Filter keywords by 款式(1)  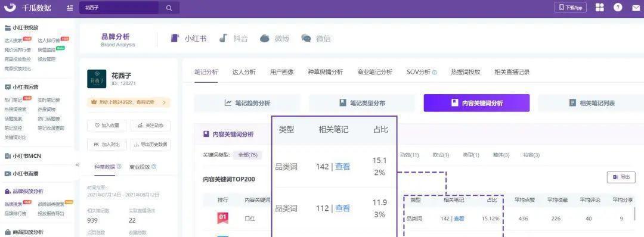point(441,155)
